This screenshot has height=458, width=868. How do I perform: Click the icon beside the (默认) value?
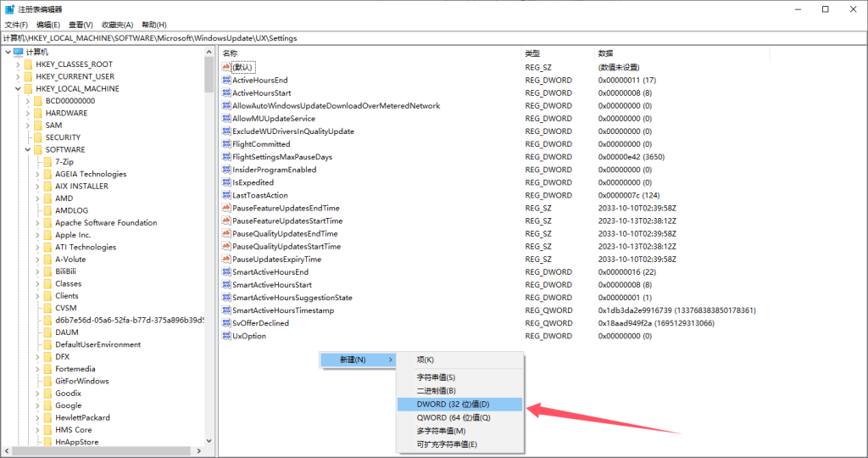tap(226, 66)
